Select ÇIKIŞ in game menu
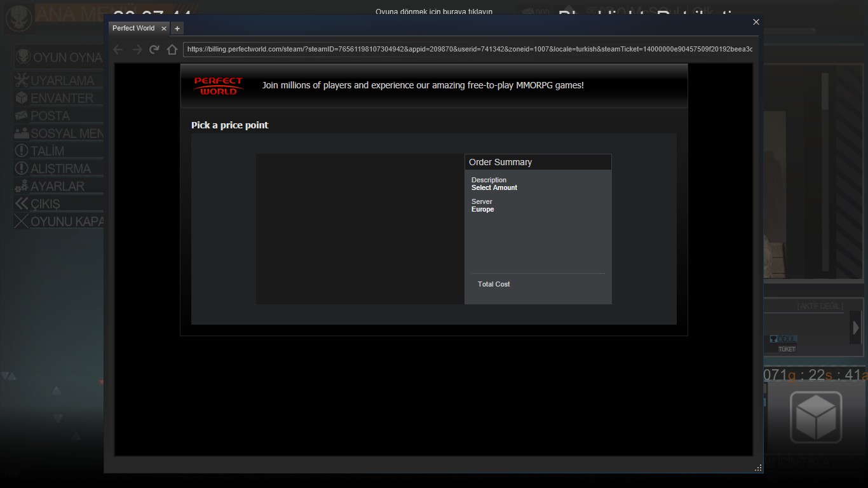 [58, 204]
